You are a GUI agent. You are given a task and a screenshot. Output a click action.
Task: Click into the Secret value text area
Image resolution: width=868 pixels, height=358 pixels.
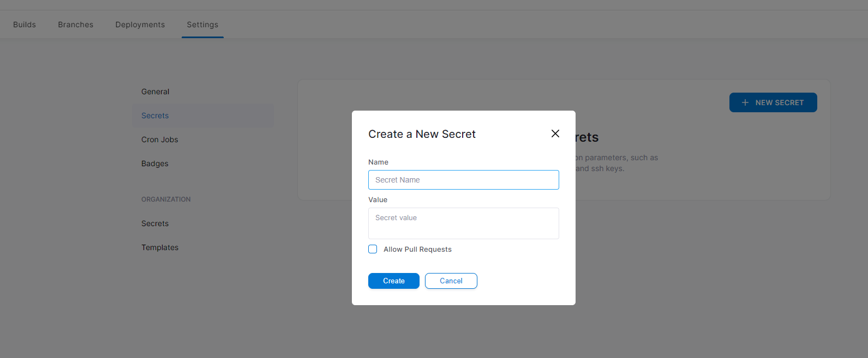click(463, 223)
